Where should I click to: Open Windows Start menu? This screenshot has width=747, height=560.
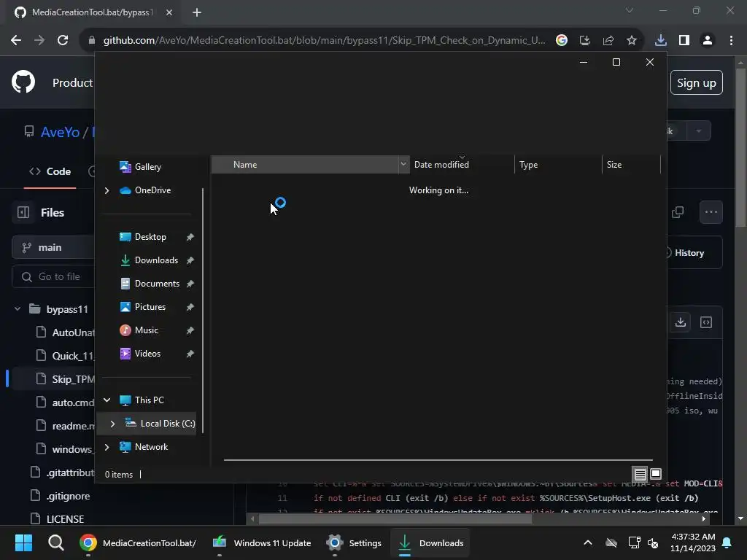point(23,542)
